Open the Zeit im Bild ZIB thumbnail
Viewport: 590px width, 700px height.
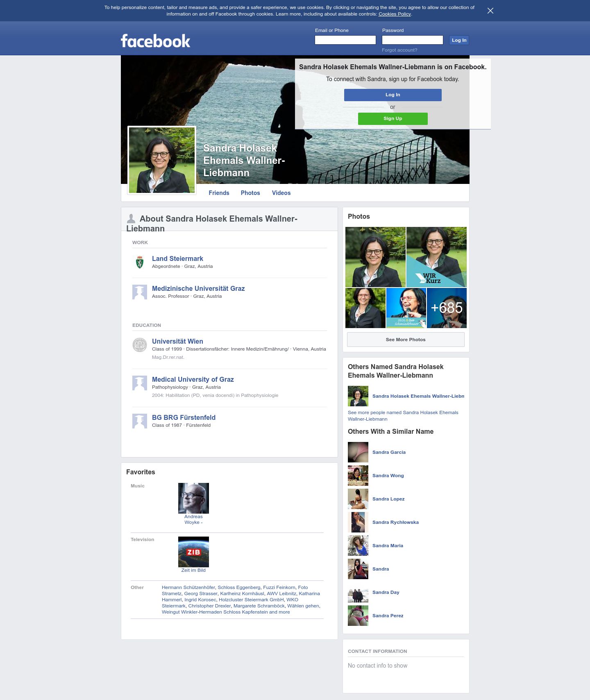point(193,552)
